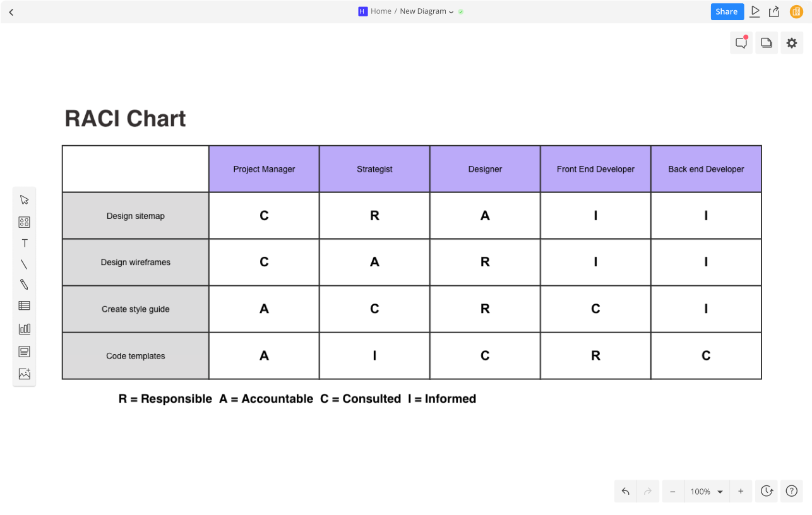Open the comments panel
This screenshot has height=515, width=812.
click(x=741, y=43)
